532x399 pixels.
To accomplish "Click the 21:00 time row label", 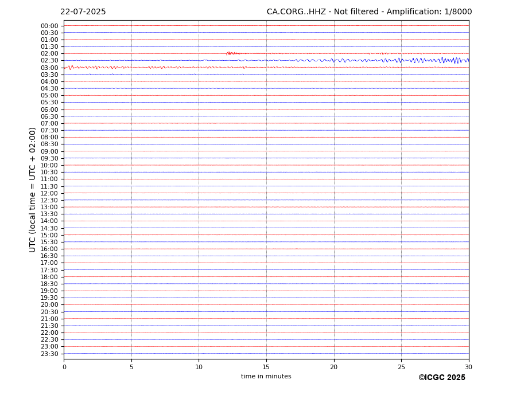I will coord(49,319).
